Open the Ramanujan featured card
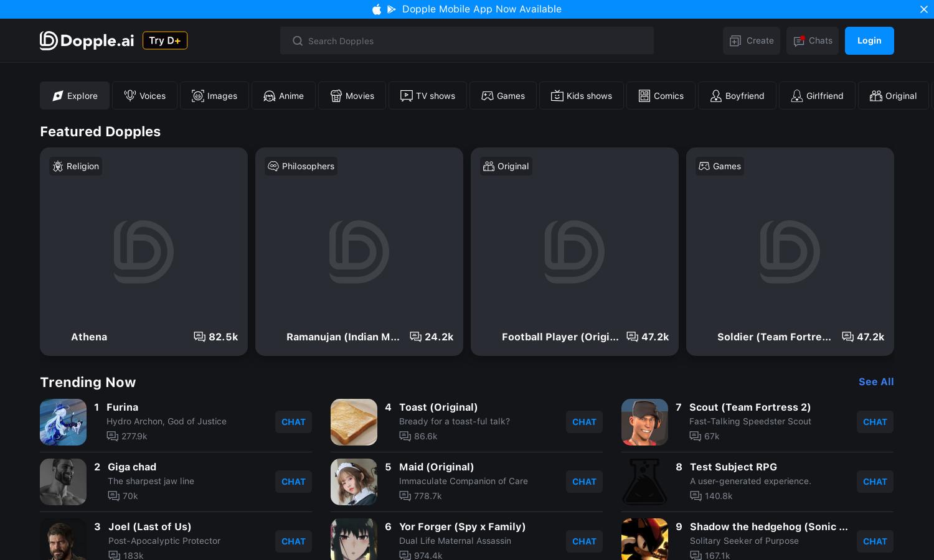The image size is (934, 560). [359, 251]
